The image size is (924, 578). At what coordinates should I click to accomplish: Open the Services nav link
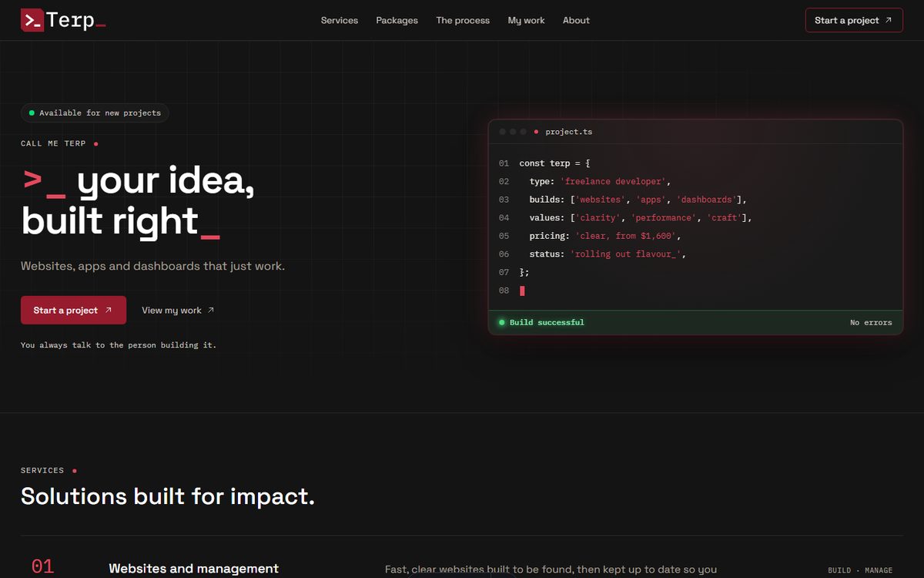pyautogui.click(x=340, y=20)
